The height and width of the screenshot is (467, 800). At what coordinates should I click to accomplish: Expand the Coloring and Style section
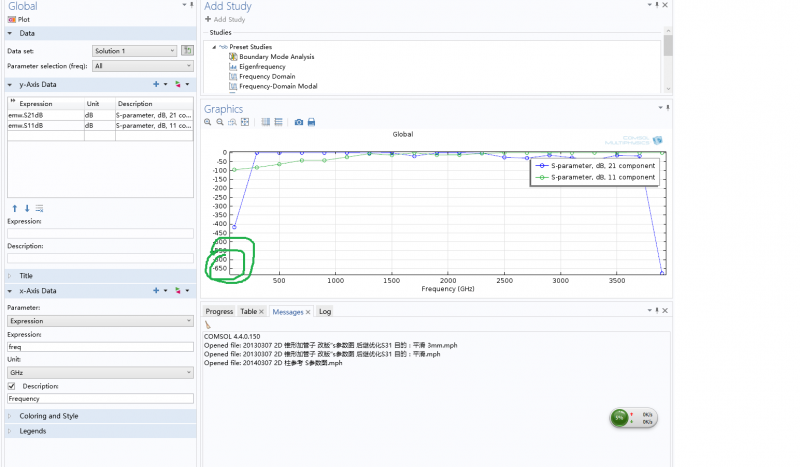click(x=48, y=416)
